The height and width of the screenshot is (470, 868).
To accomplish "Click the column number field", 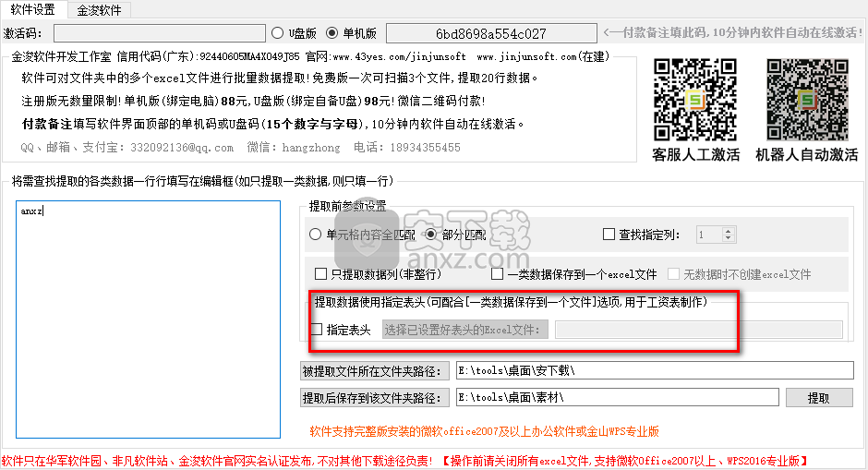I will (710, 235).
